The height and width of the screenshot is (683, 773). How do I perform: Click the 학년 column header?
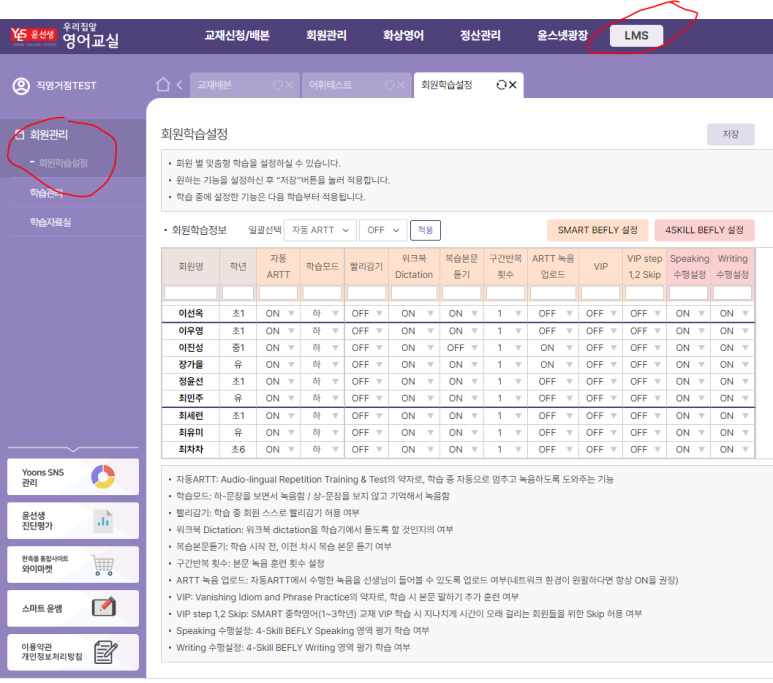[238, 266]
